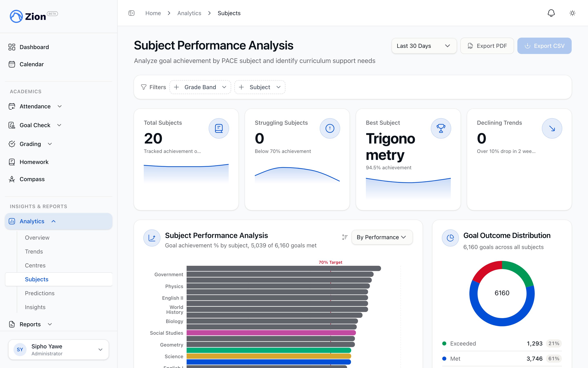Go to Dashboard
This screenshot has height=368, width=588.
point(59,47)
